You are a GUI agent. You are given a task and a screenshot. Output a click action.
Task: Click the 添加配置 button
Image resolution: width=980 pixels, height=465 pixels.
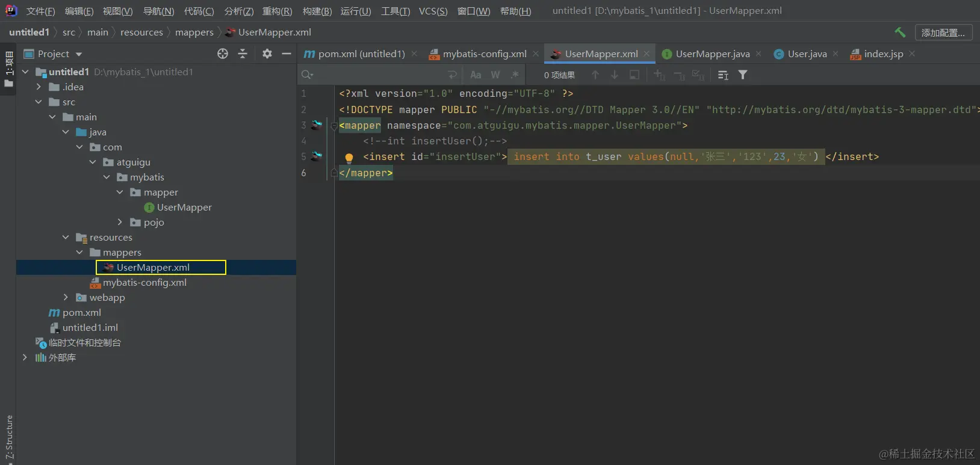[943, 32]
